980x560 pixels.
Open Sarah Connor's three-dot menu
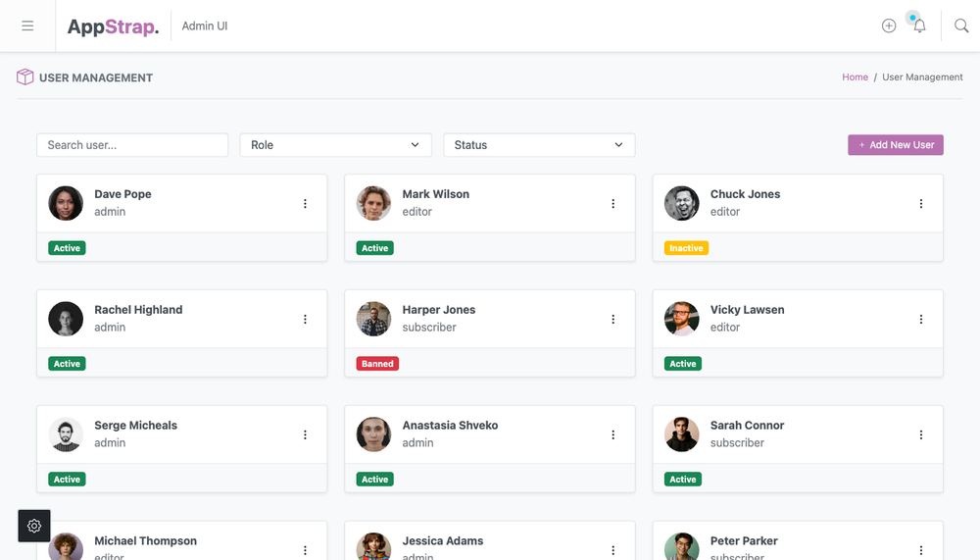point(921,434)
